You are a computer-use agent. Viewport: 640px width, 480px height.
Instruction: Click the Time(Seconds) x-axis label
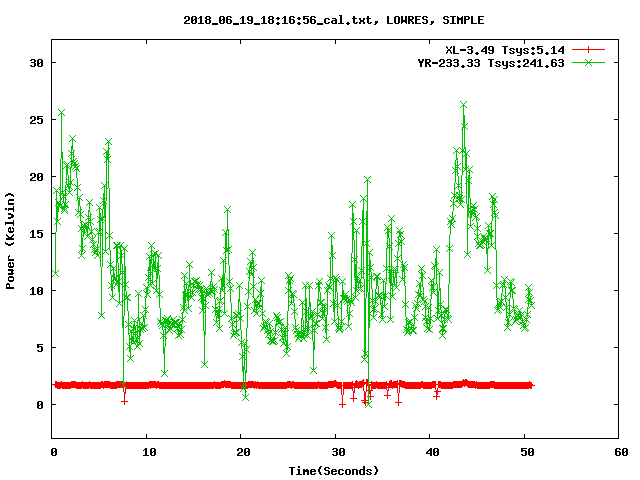coord(334,471)
